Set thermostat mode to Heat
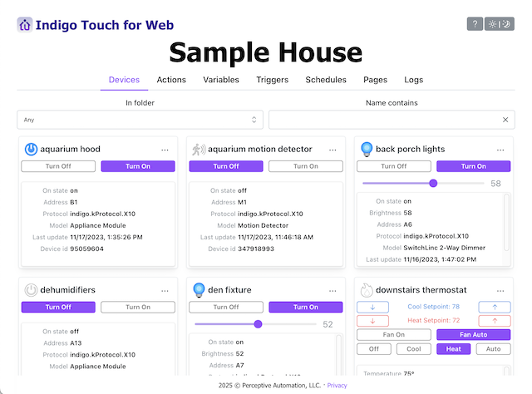This screenshot has width=532, height=394. (454, 349)
